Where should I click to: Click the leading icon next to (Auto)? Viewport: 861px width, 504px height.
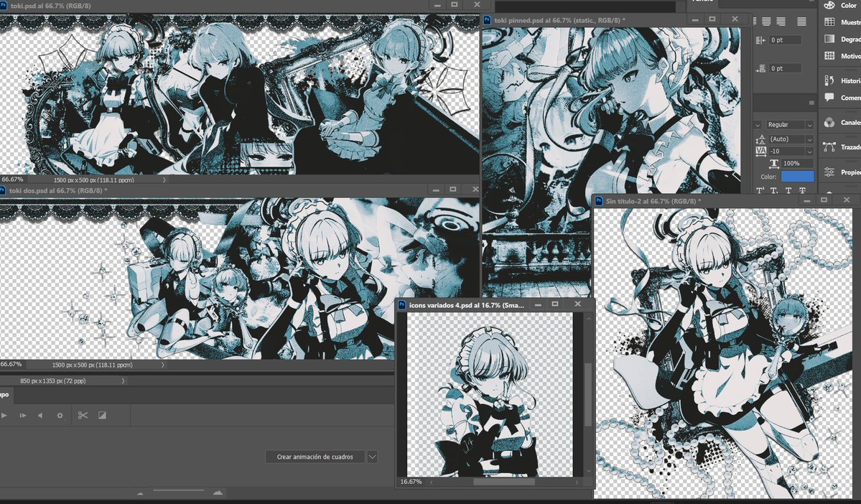[x=760, y=139]
